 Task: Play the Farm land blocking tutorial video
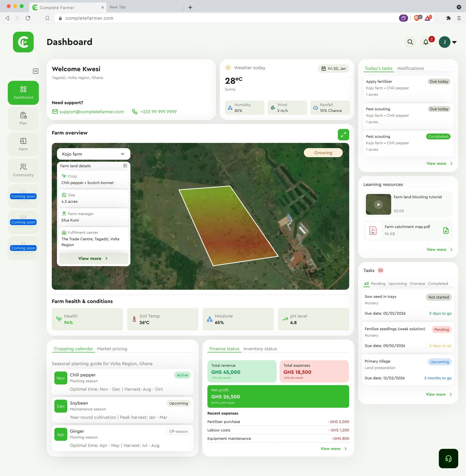378,204
